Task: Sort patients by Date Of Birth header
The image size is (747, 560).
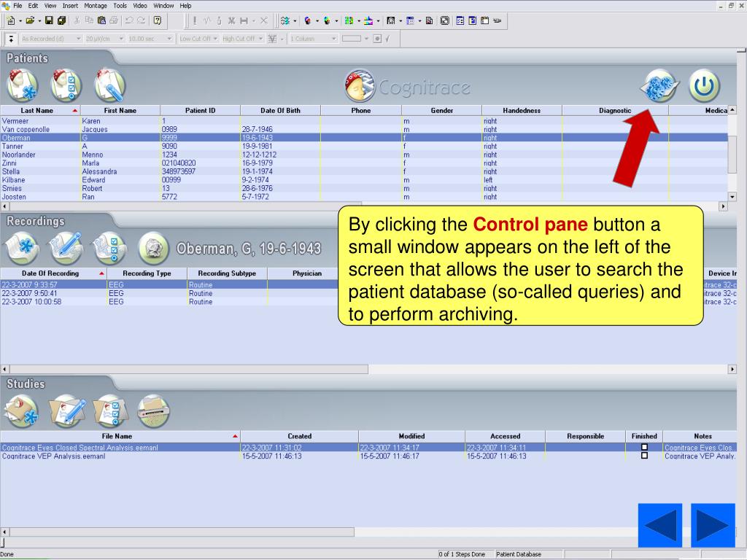Action: click(x=280, y=111)
